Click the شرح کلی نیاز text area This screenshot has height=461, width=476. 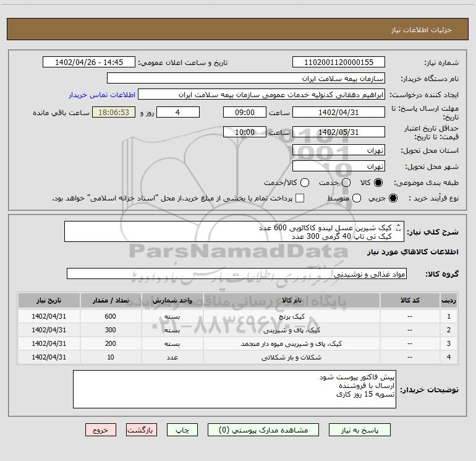pyautogui.click(x=234, y=231)
